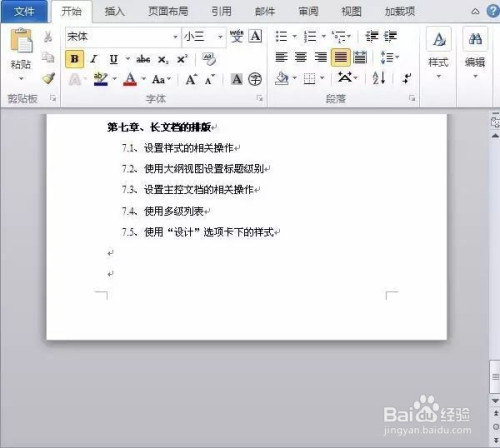
Task: Toggle Underline formatting
Action: [x=114, y=59]
